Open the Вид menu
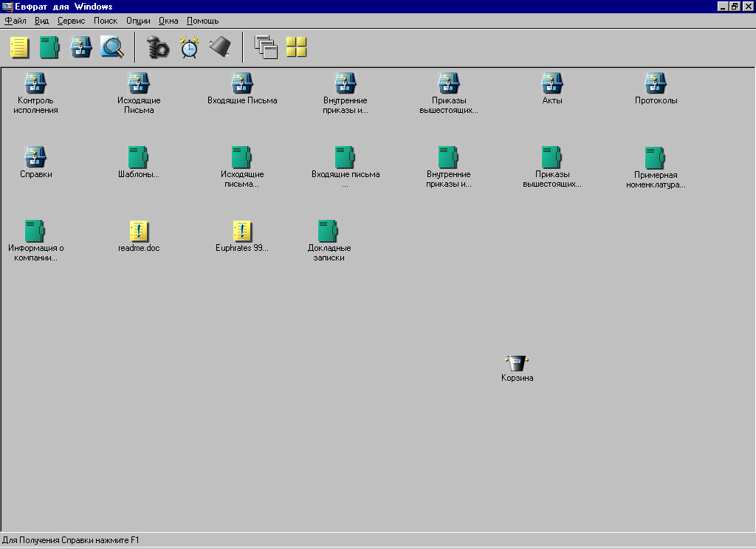 click(41, 21)
